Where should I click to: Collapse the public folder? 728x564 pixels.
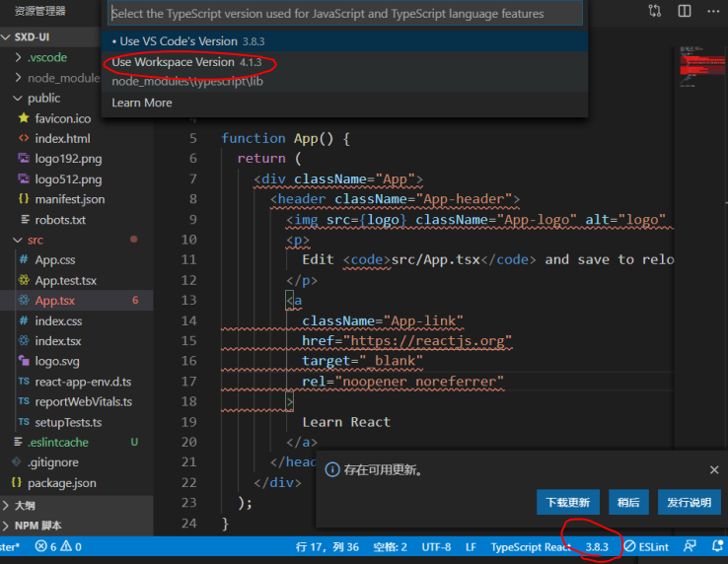click(x=18, y=98)
